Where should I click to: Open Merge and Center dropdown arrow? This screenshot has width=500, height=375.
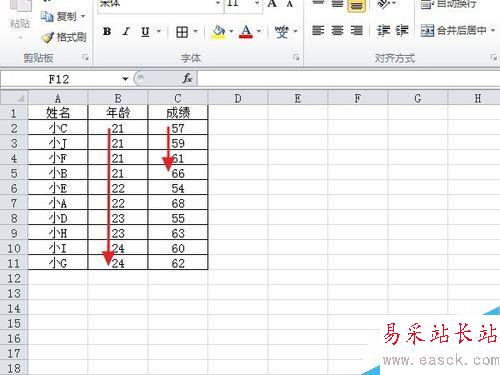[x=493, y=31]
